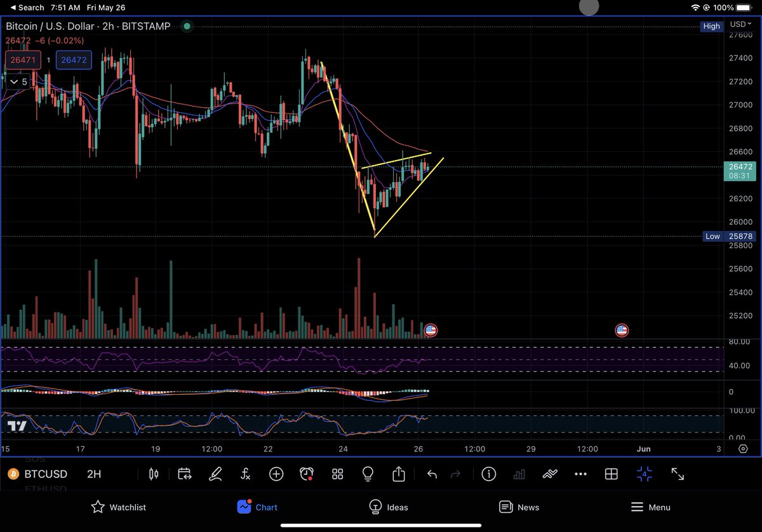Tap the High label on price axis
This screenshot has height=532, width=762.
(711, 26)
